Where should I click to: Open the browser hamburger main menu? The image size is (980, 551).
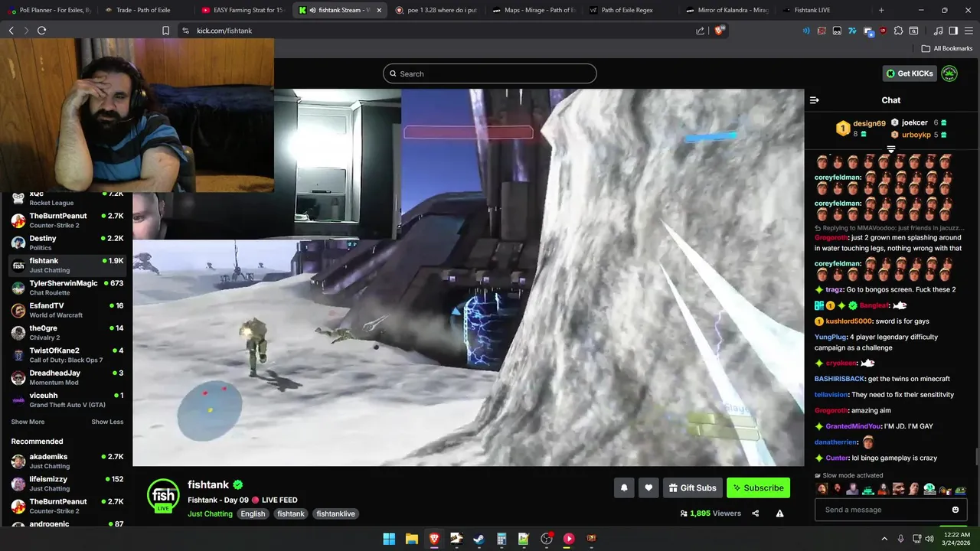click(969, 31)
